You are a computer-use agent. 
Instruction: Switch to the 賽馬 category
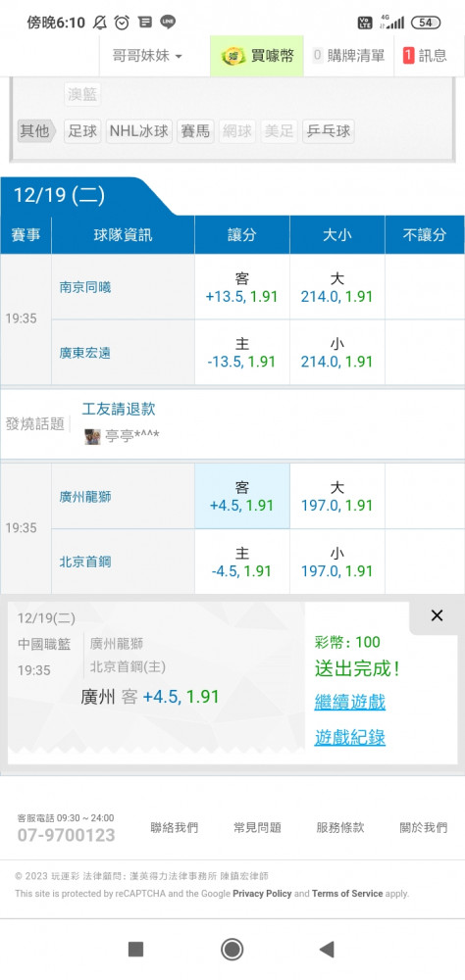[195, 131]
